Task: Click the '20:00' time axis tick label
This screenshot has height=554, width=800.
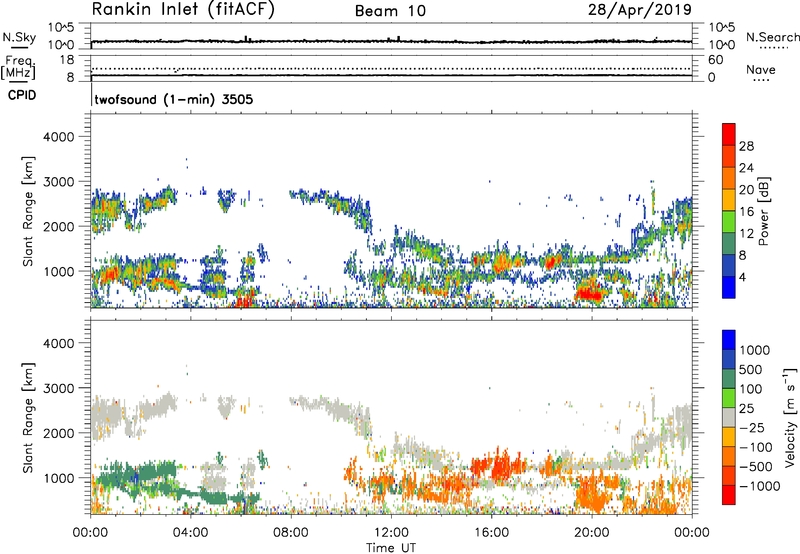Action: click(x=591, y=533)
